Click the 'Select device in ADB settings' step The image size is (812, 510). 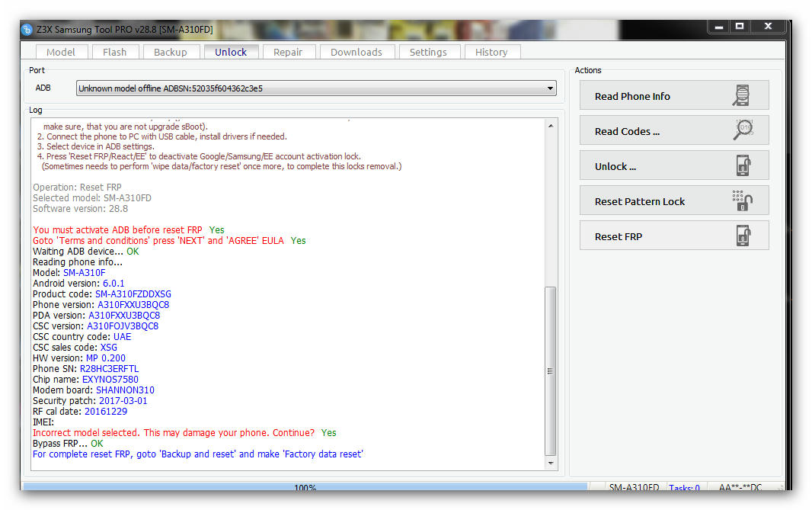96,146
